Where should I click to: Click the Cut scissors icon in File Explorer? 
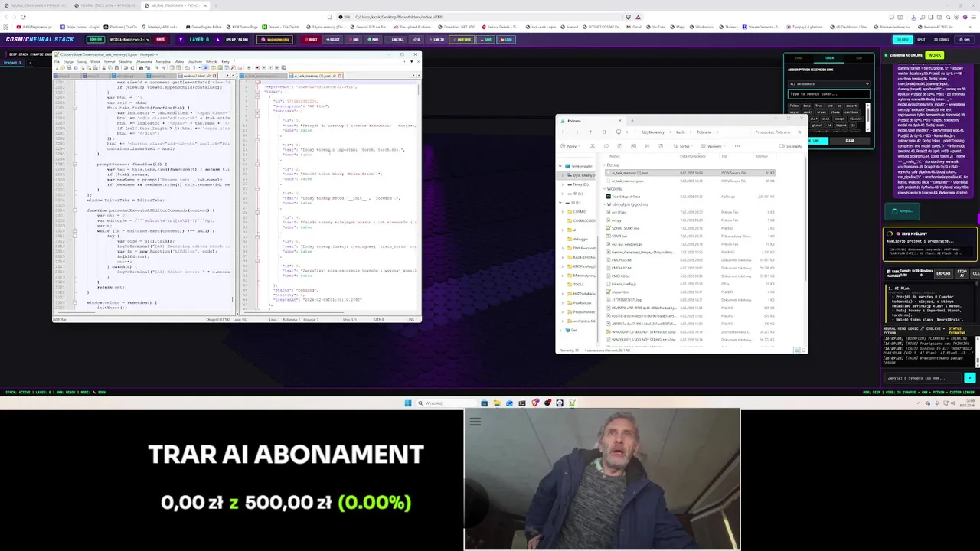pyautogui.click(x=593, y=146)
